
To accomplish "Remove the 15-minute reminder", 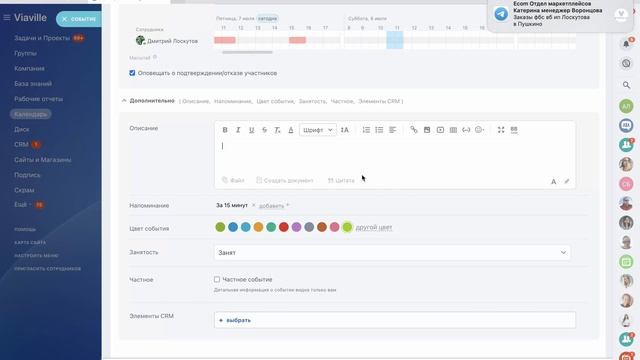I will click(x=253, y=205).
